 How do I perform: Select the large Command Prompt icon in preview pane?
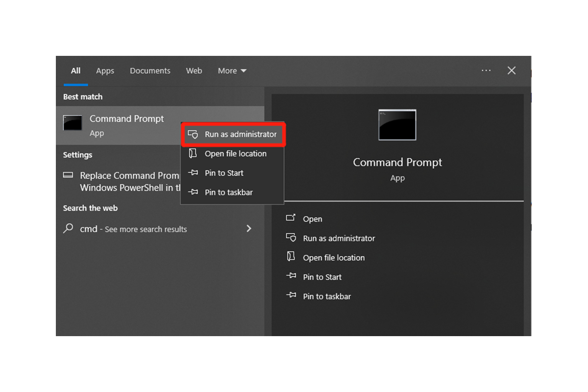tap(397, 124)
